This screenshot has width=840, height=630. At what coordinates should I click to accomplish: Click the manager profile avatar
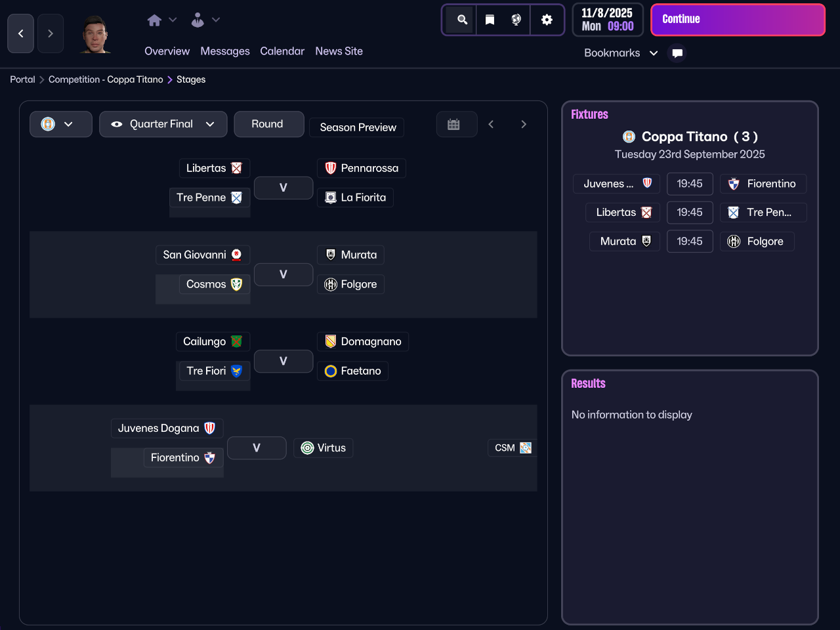(95, 33)
